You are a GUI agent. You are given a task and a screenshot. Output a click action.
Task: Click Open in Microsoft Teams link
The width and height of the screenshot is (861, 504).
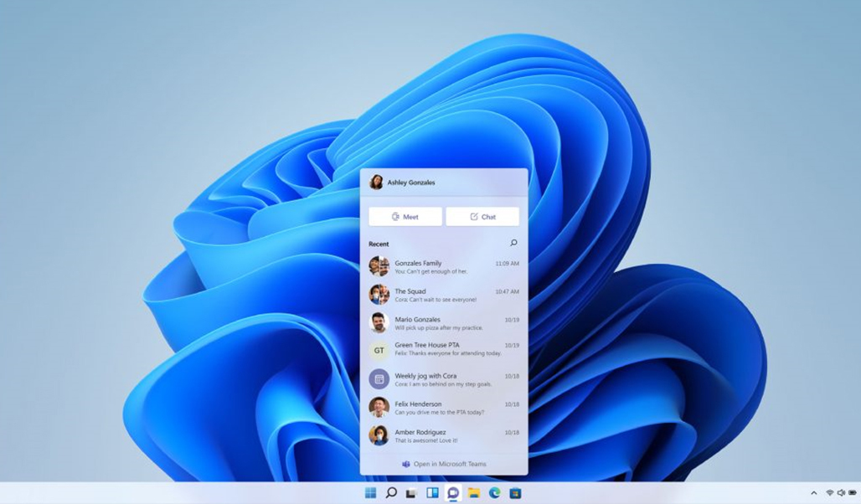(444, 464)
